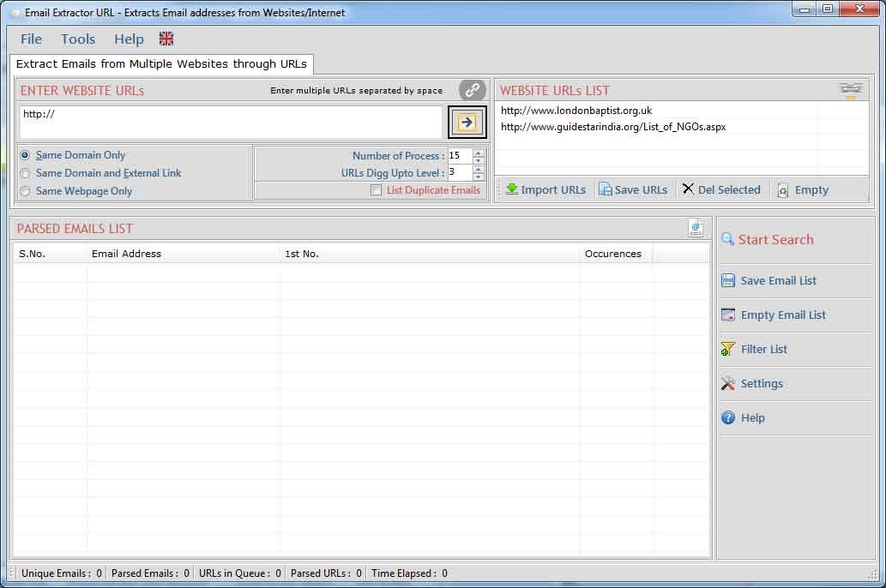Click the icon in Website URLs List header
Viewport: 886px width, 588px height.
coord(850,90)
